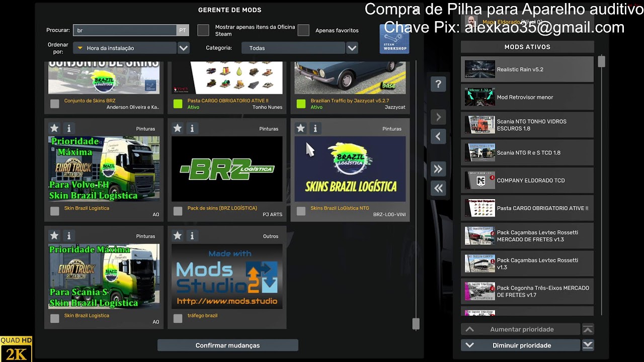Move selected mod to active list arrow
The height and width of the screenshot is (362, 644).
coord(438,117)
